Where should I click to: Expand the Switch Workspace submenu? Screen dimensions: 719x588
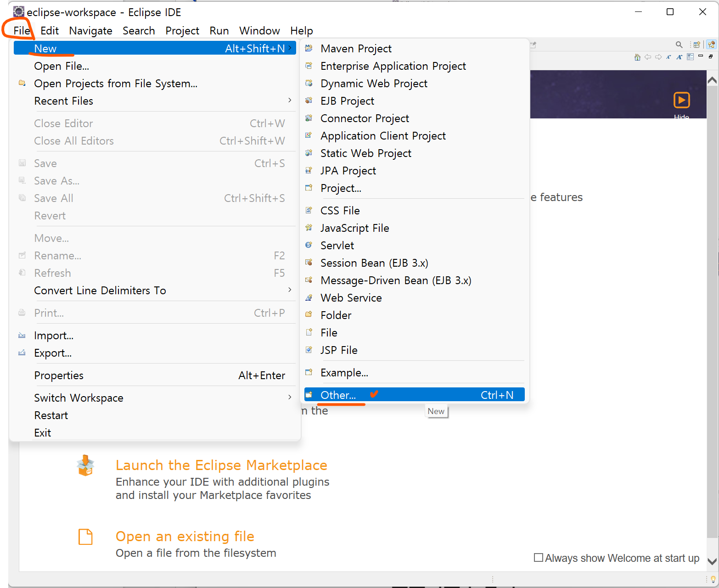[290, 398]
